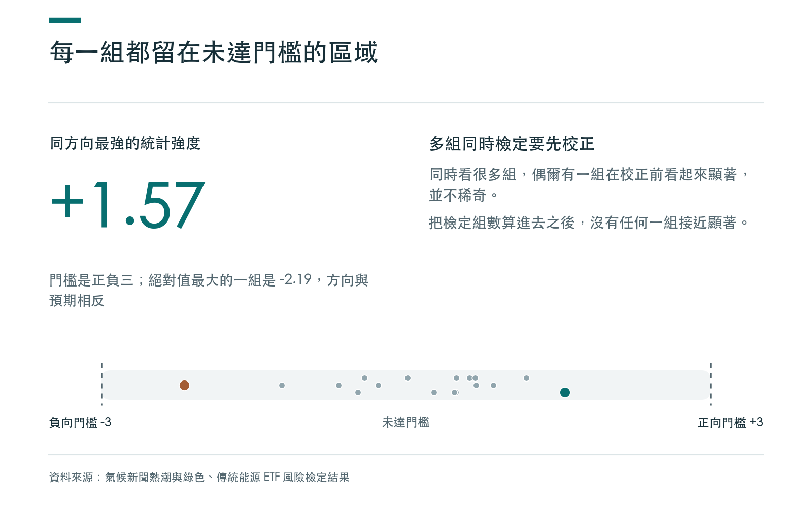Select the center axis label 未達門檻

pyautogui.click(x=406, y=422)
